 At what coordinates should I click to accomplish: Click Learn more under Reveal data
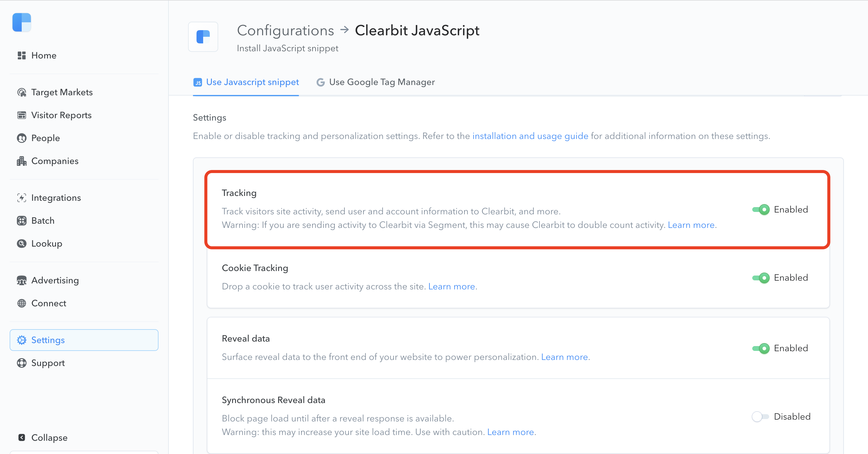coord(565,357)
